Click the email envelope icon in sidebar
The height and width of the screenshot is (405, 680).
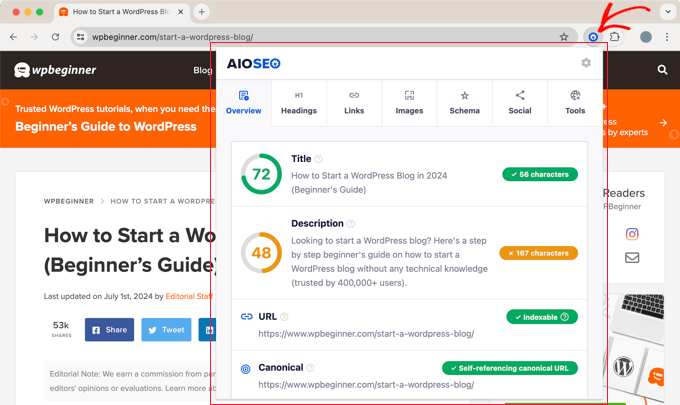click(x=632, y=258)
